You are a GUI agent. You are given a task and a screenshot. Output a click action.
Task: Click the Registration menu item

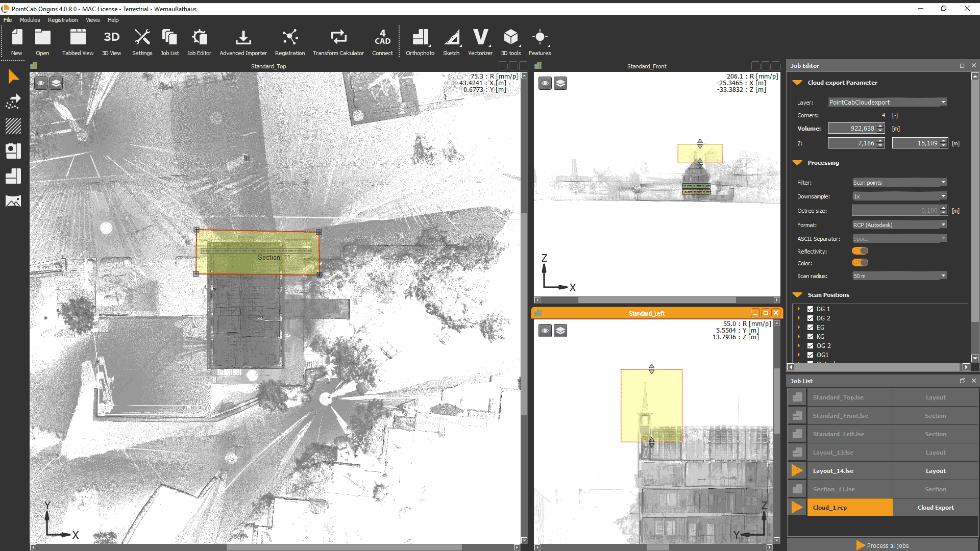pyautogui.click(x=61, y=19)
